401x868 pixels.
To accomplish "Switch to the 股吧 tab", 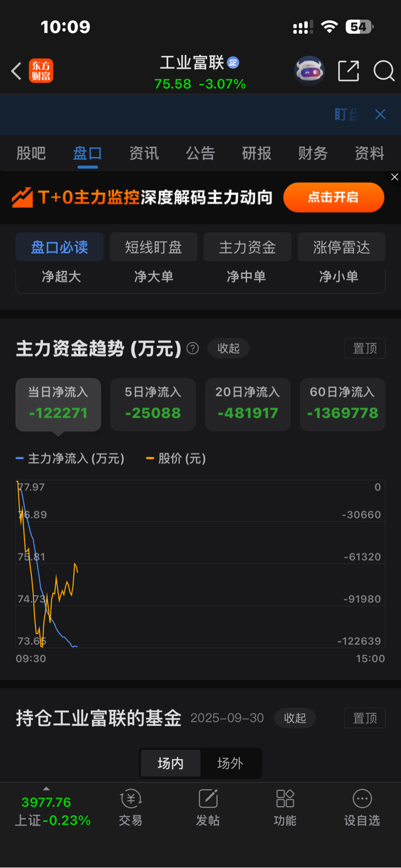I will pos(31,153).
